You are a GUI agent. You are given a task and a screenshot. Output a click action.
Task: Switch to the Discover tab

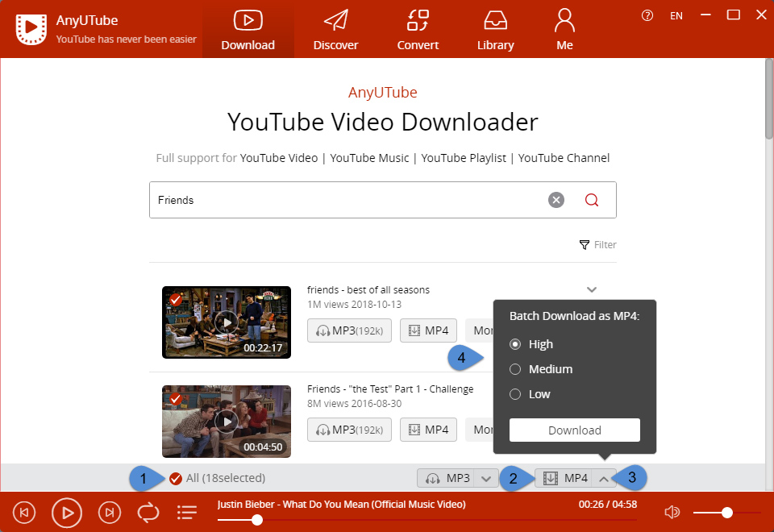pos(335,30)
